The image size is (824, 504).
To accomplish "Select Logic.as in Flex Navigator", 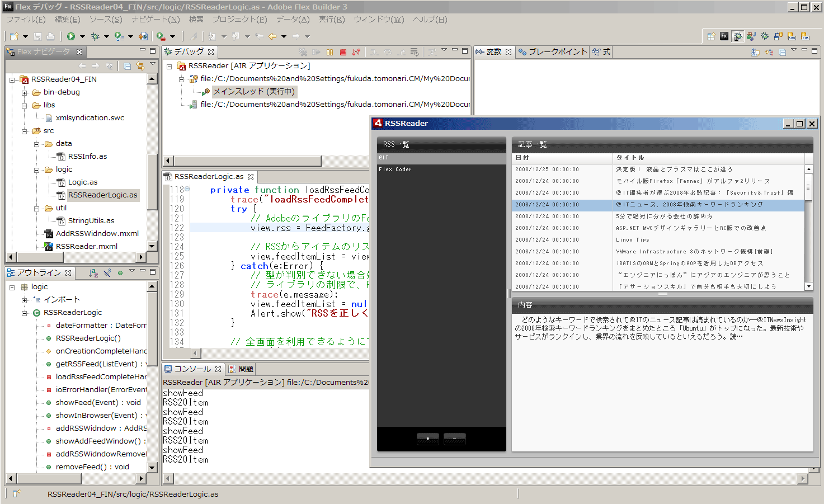I will coord(83,182).
